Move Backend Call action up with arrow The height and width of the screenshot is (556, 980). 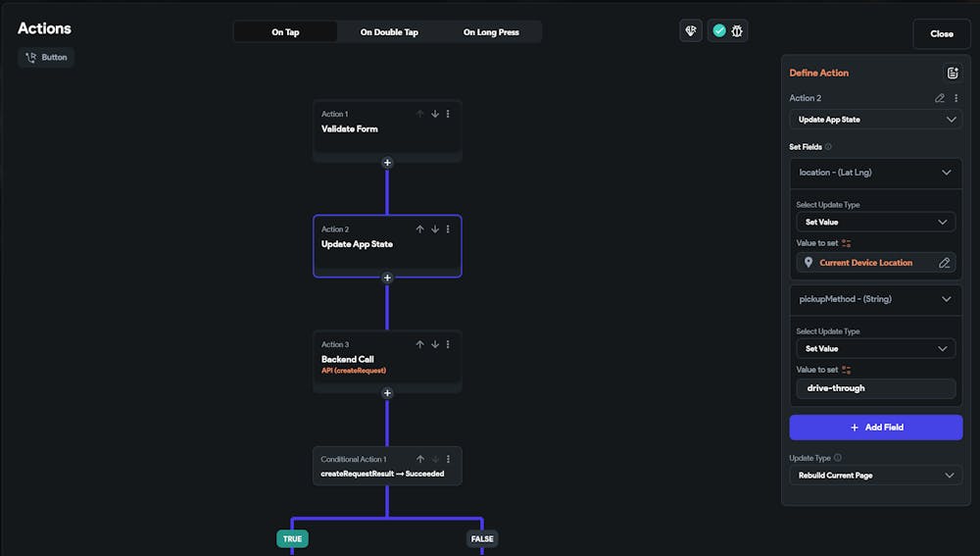coord(420,344)
